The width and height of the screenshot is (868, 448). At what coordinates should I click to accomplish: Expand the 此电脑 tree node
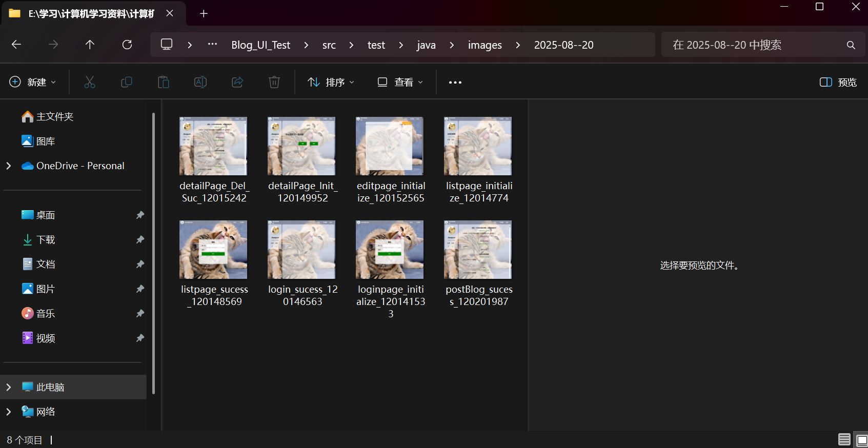point(9,387)
